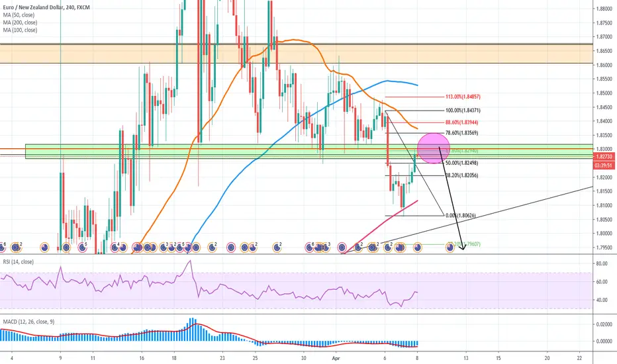The height and width of the screenshot is (364, 617).
Task: Click the 0.02000 MACD scale label
Action: [x=604, y=324]
